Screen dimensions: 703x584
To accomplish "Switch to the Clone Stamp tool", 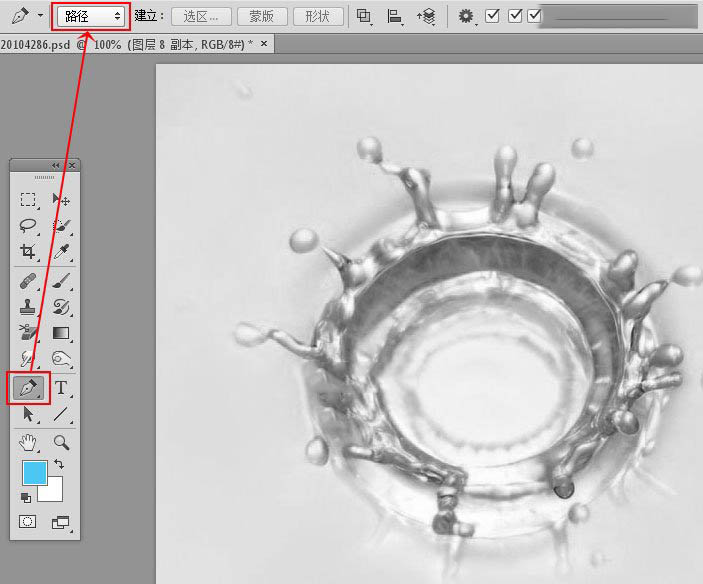I will (x=28, y=307).
